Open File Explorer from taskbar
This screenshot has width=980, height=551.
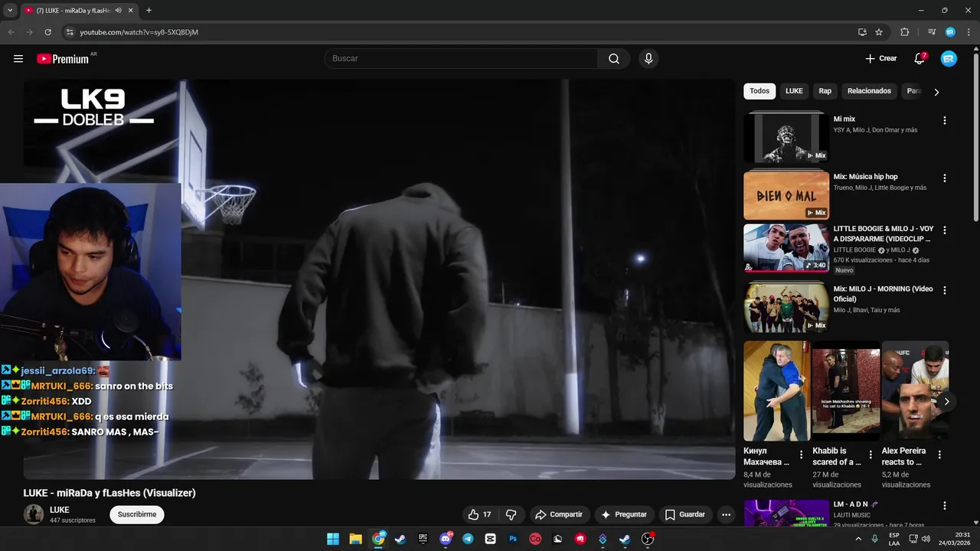(x=355, y=539)
